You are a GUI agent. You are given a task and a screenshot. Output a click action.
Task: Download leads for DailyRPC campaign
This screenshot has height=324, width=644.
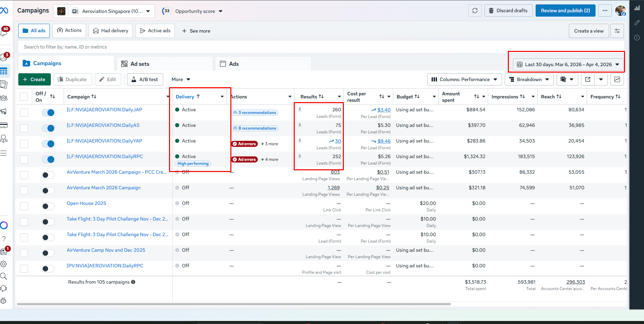300,156
